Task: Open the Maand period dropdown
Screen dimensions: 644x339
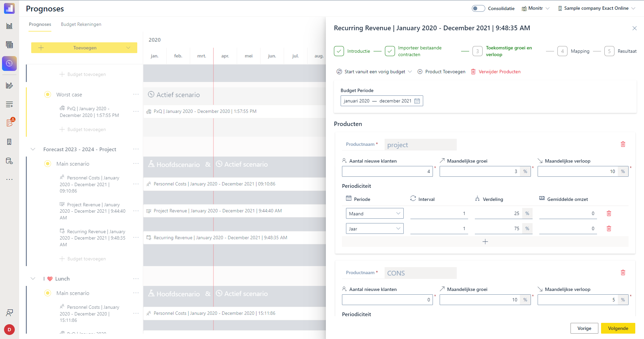Action: [x=375, y=213]
